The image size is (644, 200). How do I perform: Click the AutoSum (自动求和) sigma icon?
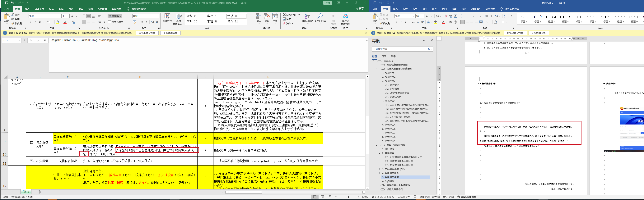click(x=284, y=15)
